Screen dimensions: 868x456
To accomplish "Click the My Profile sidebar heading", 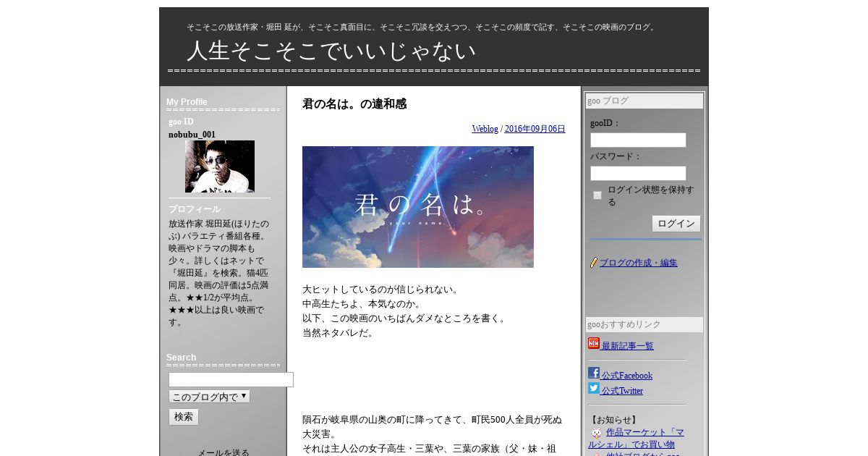I will (187, 102).
